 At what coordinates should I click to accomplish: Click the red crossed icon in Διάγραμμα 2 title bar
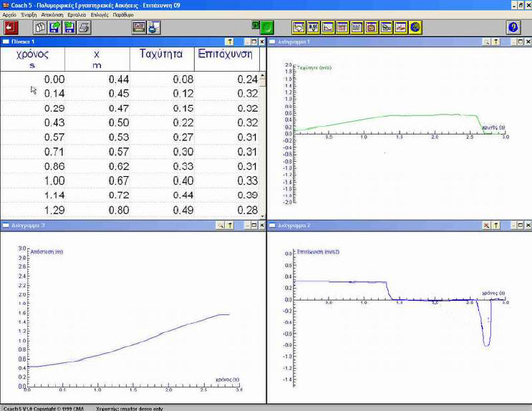pos(487,225)
